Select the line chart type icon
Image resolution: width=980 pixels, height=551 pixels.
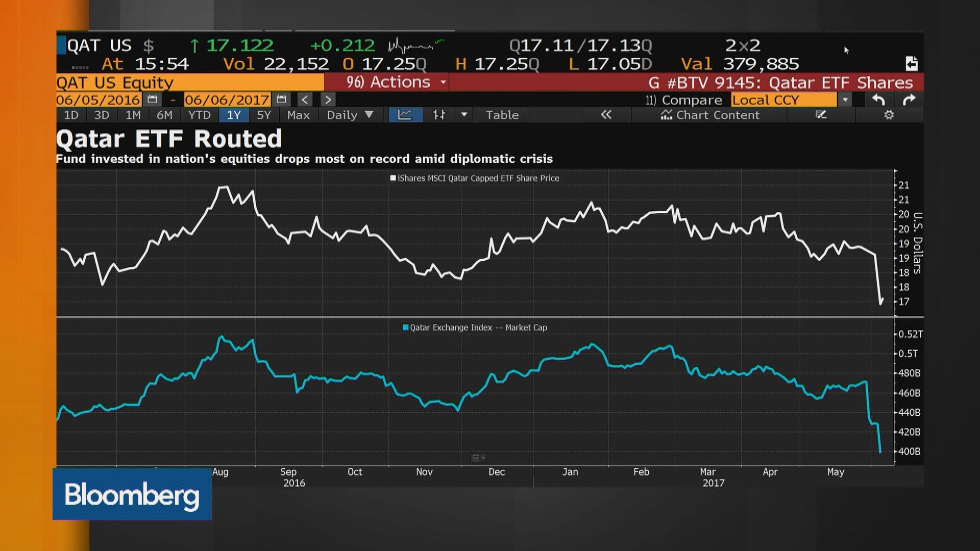[405, 115]
